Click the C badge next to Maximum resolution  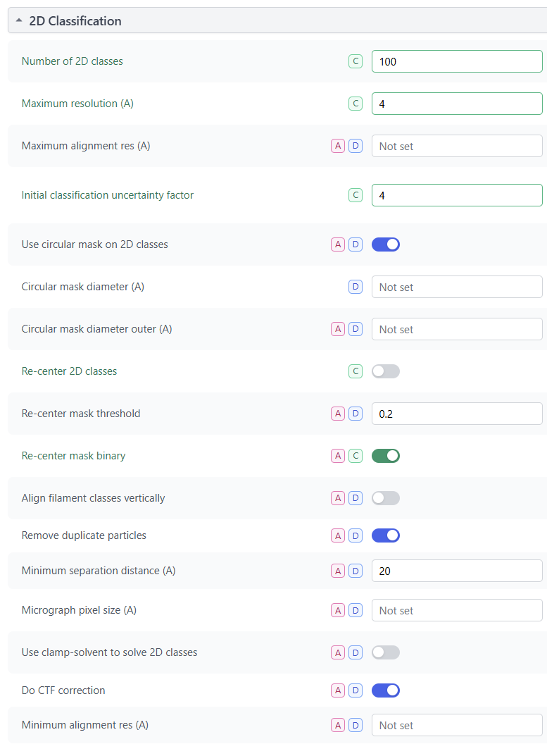356,104
